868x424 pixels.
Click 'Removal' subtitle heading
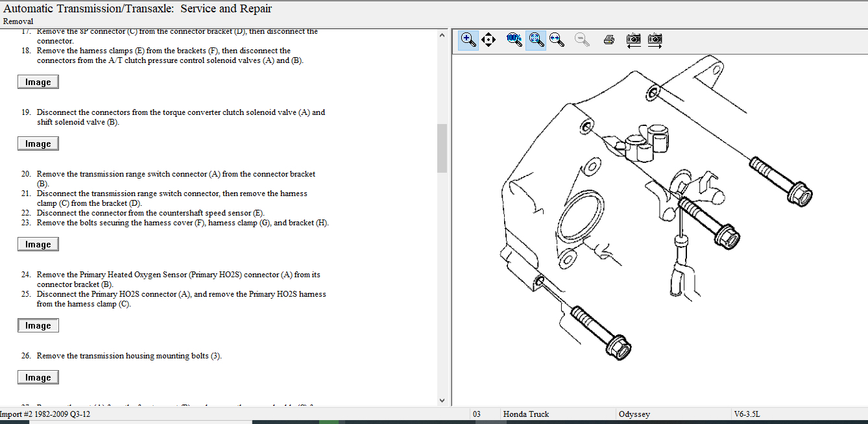coord(18,21)
